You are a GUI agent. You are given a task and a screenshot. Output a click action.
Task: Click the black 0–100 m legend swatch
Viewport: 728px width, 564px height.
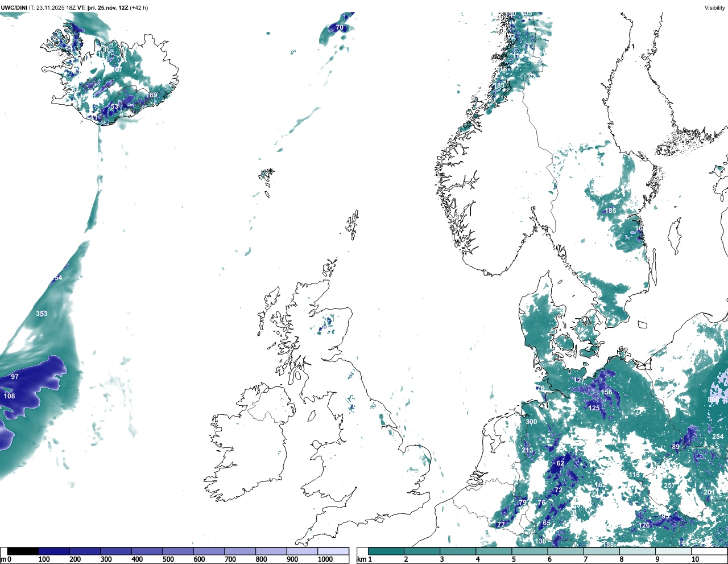pos(23,551)
